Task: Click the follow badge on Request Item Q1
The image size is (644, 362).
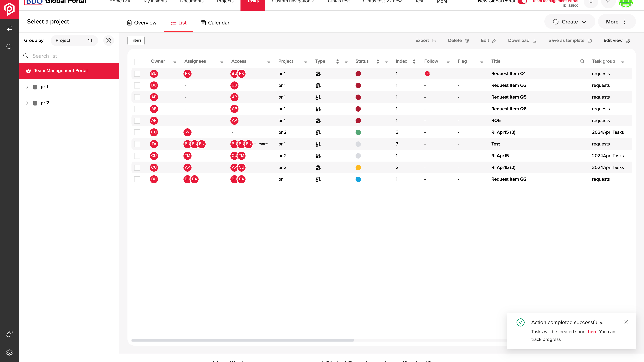Action: click(427, 74)
